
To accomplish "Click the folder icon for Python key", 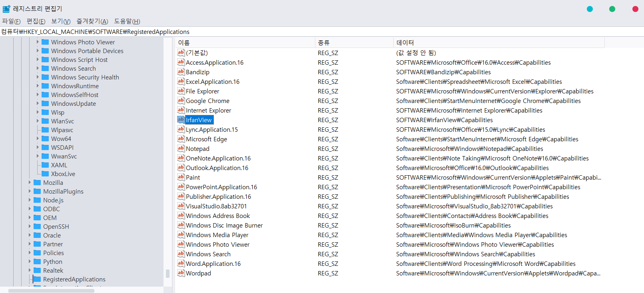I will [x=37, y=261].
